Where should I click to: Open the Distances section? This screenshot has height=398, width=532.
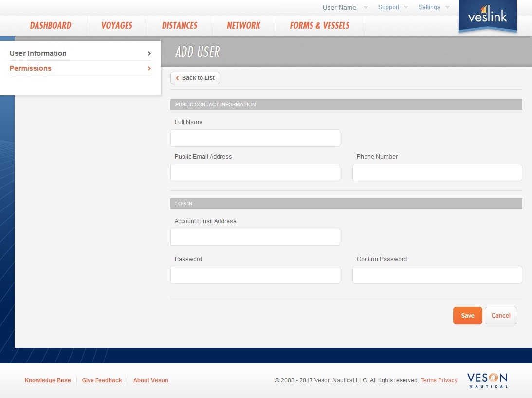click(179, 25)
